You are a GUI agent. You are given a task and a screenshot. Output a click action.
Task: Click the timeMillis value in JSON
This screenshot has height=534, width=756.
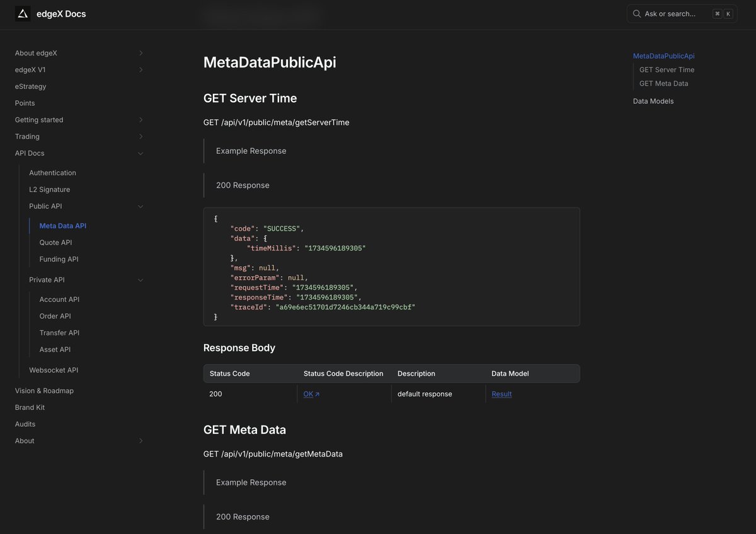click(x=335, y=248)
